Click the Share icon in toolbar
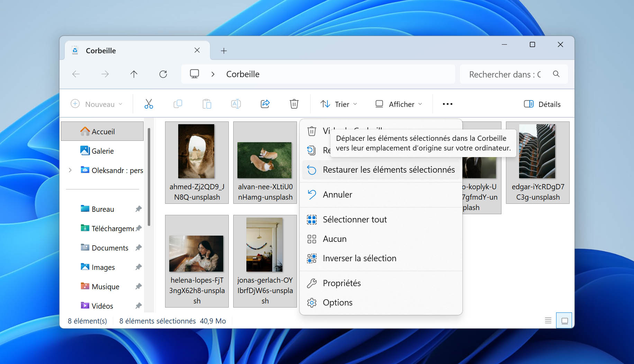This screenshot has height=364, width=634. click(x=265, y=104)
